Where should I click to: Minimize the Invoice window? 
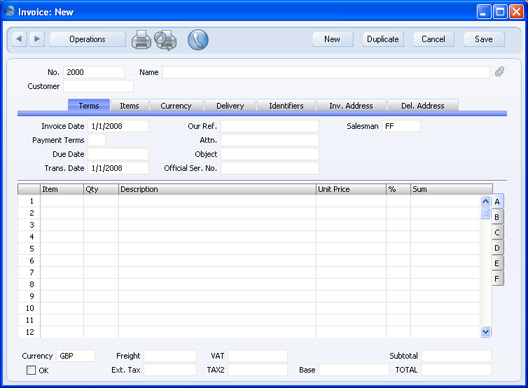(x=484, y=12)
